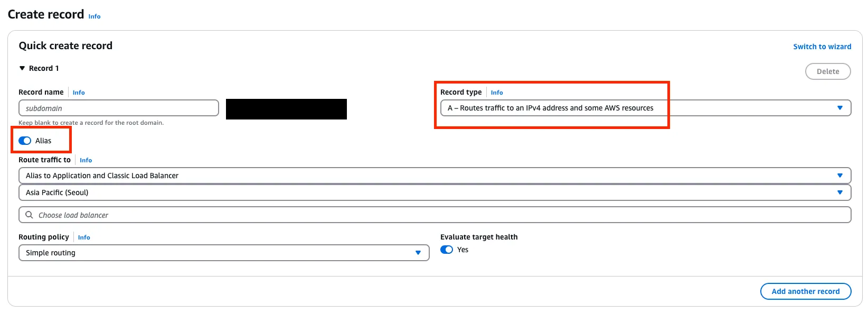Screen dimensions: 868x313
Task: Click the Keep blank root domain hint
Action: click(91, 123)
